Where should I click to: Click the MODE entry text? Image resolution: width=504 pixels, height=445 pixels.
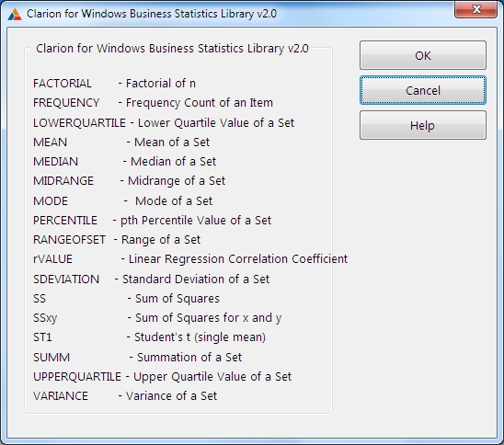pyautogui.click(x=123, y=201)
